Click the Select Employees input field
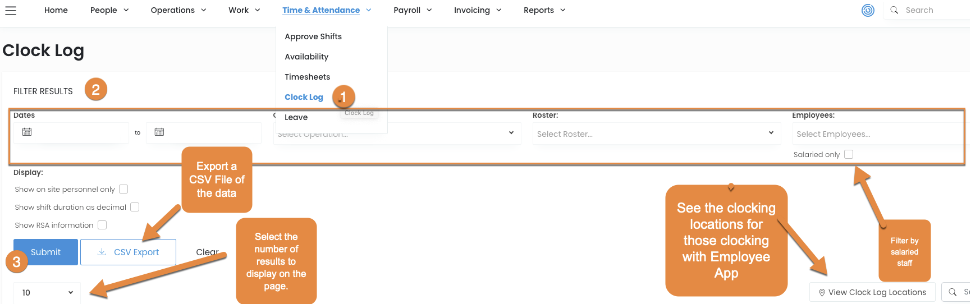Screen dimensions: 980x304 pos(876,134)
